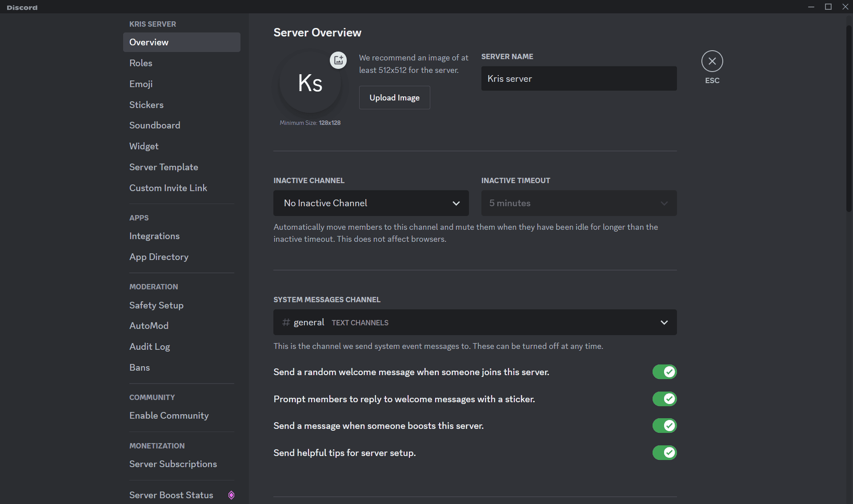The height and width of the screenshot is (504, 853).
Task: Go to Stickers settings
Action: tap(181, 105)
